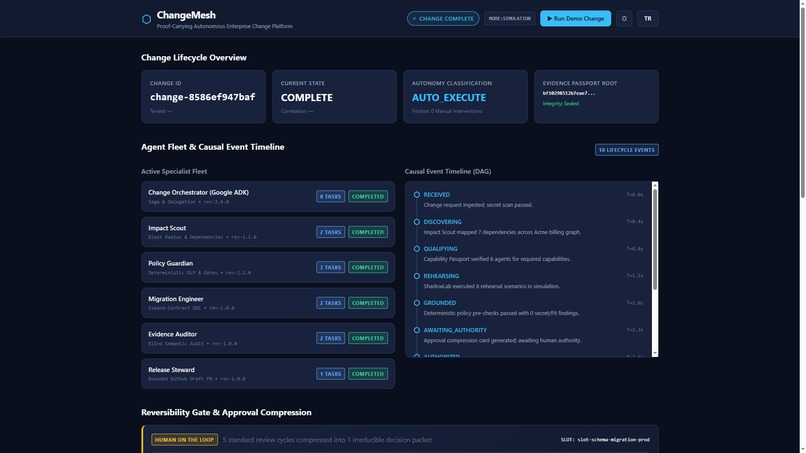Click the Reversibility Gate & Approval Compression heading
This screenshot has width=806, height=453.
click(226, 412)
